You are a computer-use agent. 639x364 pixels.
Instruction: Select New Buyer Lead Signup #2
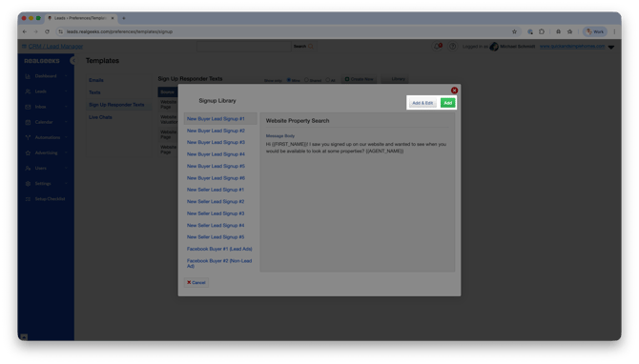[x=216, y=131]
